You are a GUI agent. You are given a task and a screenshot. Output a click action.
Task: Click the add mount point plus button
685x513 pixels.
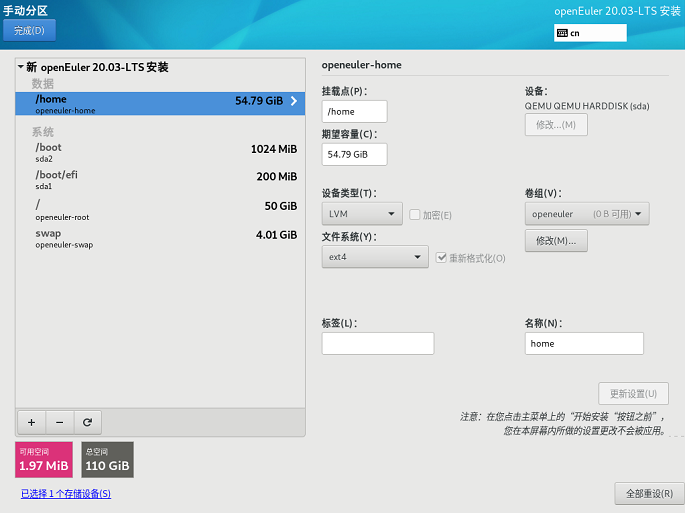click(x=31, y=422)
